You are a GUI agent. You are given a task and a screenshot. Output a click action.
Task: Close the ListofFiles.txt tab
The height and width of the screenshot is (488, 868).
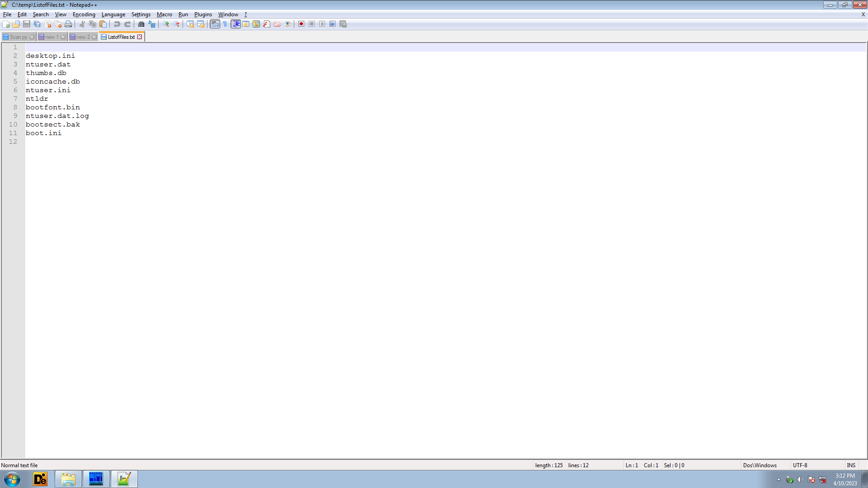140,37
